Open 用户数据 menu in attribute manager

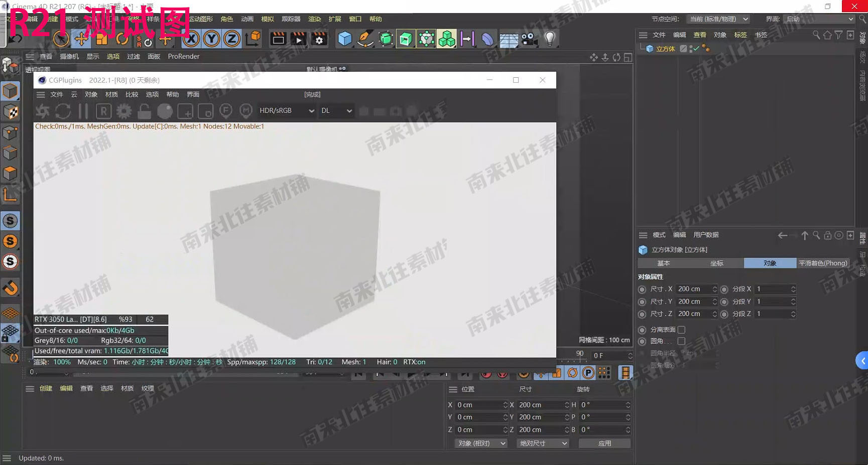coord(706,235)
